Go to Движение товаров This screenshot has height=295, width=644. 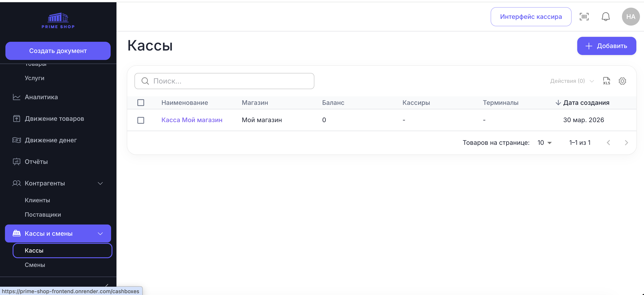point(54,119)
